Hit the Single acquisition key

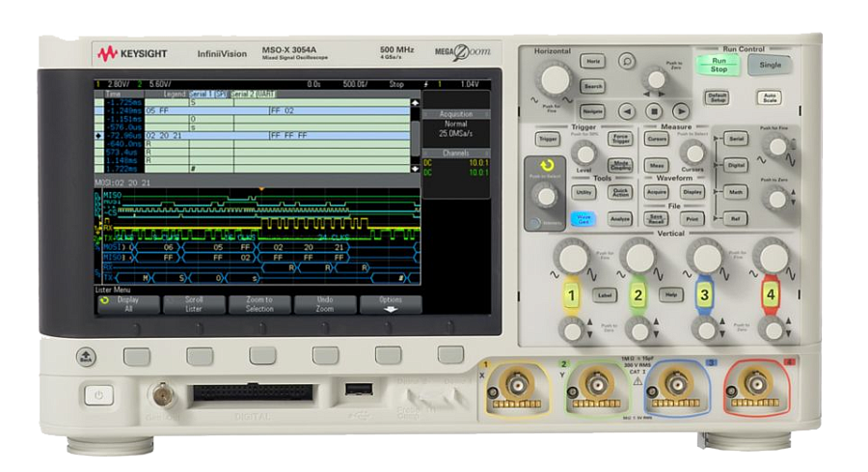click(770, 66)
